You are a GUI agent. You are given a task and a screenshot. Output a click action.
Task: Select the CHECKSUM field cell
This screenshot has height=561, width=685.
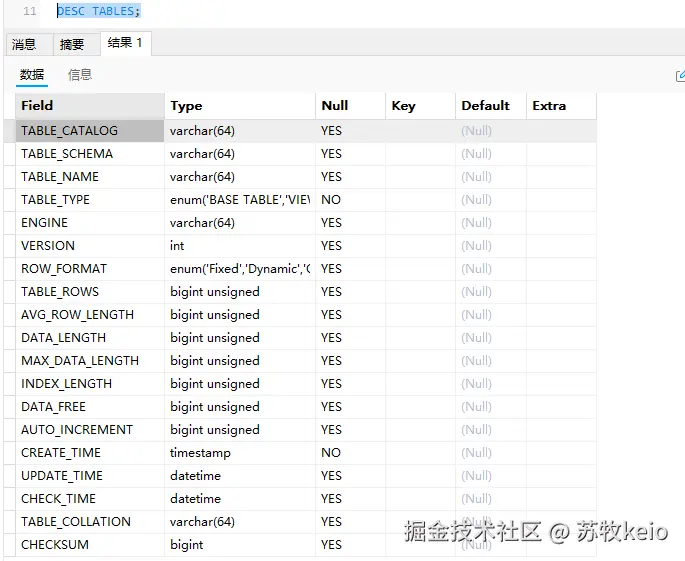click(90, 545)
